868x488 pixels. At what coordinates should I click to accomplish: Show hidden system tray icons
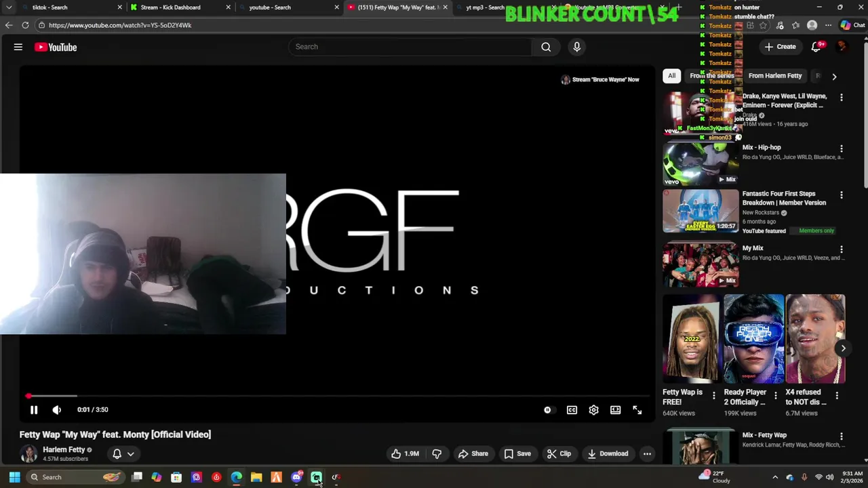775,477
